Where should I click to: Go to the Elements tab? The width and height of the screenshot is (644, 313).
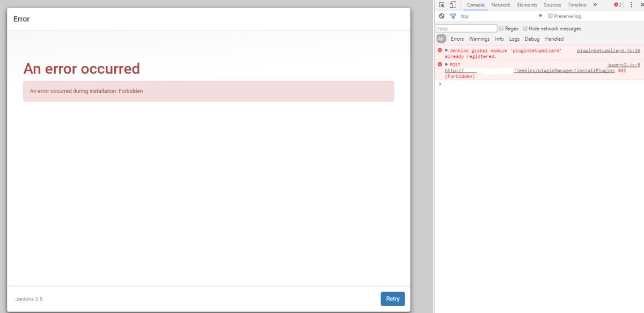click(527, 5)
